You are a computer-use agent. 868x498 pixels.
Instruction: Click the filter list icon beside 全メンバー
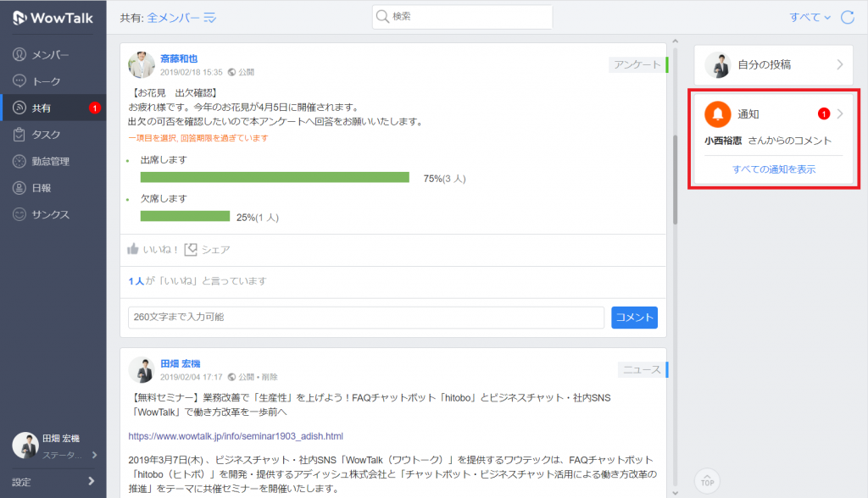[x=210, y=18]
